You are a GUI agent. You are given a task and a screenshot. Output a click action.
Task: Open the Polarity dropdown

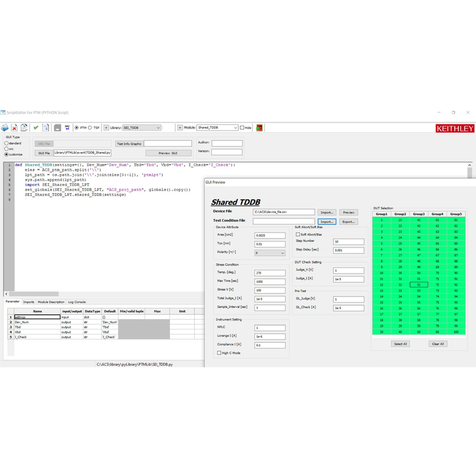(270, 253)
